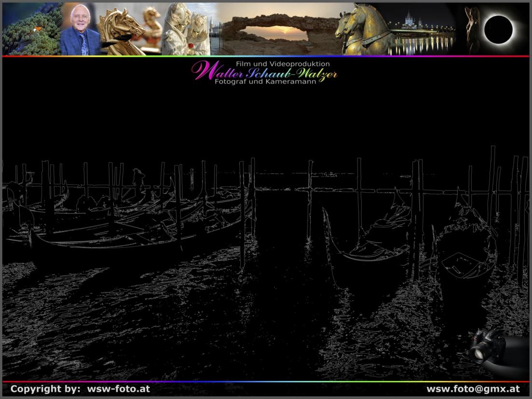Click the wsw.foto@gmx.at email address
The image size is (532, 399).
473,389
